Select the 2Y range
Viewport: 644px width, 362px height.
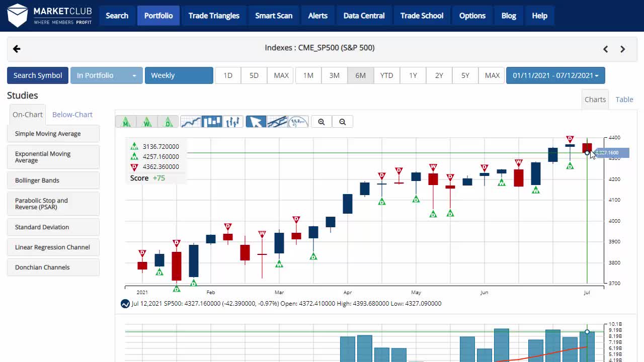point(439,75)
